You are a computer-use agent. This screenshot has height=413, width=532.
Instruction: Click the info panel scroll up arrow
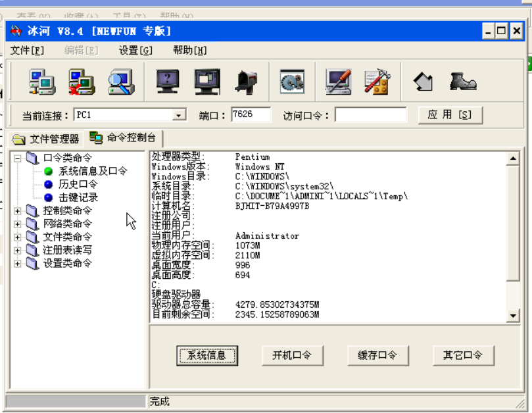513,158
